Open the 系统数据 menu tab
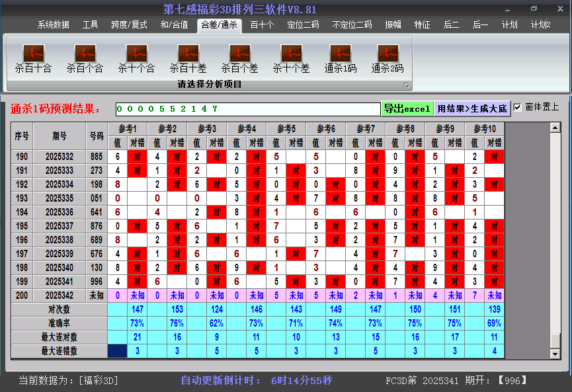 click(x=53, y=25)
